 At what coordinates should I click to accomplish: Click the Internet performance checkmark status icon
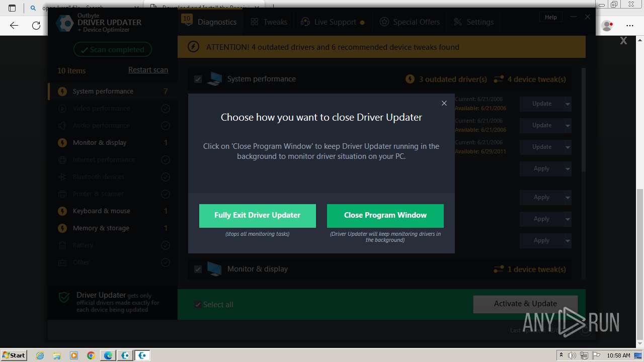[x=165, y=160]
